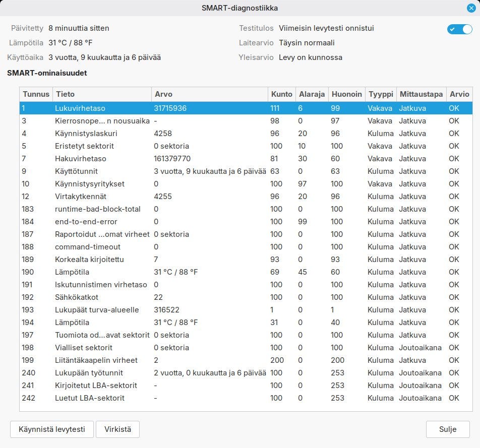Sort by the Arvio column header
The width and height of the screenshot is (480, 448).
459,94
